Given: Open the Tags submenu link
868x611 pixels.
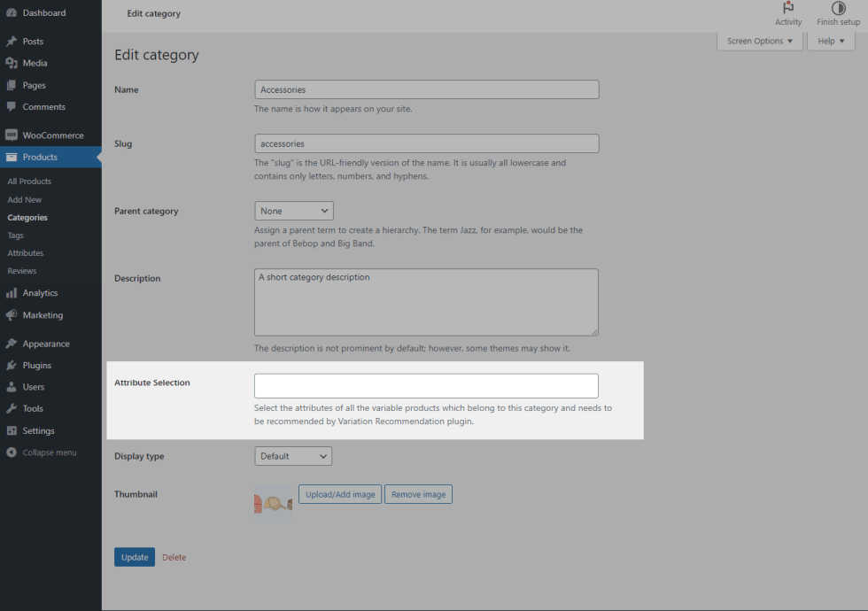Looking at the screenshot, I should (x=16, y=236).
